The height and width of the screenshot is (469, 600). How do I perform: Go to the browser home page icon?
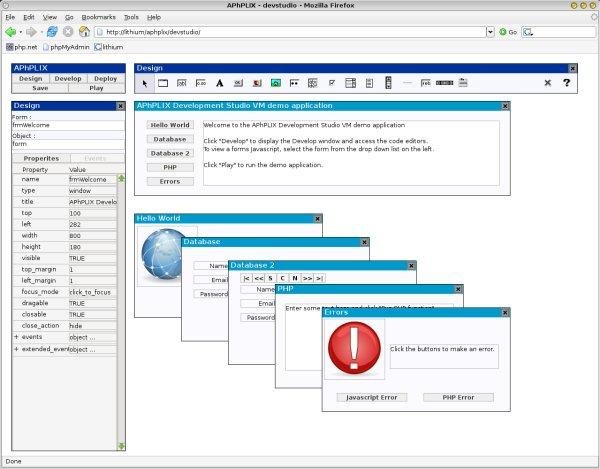coord(84,32)
